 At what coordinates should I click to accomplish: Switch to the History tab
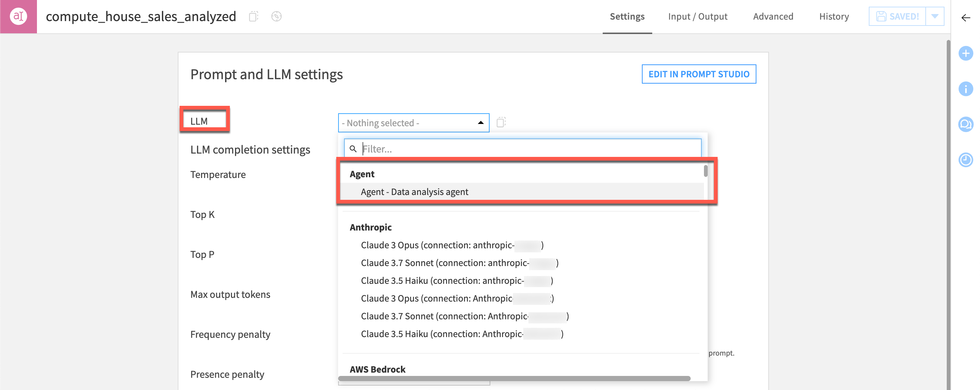834,16
